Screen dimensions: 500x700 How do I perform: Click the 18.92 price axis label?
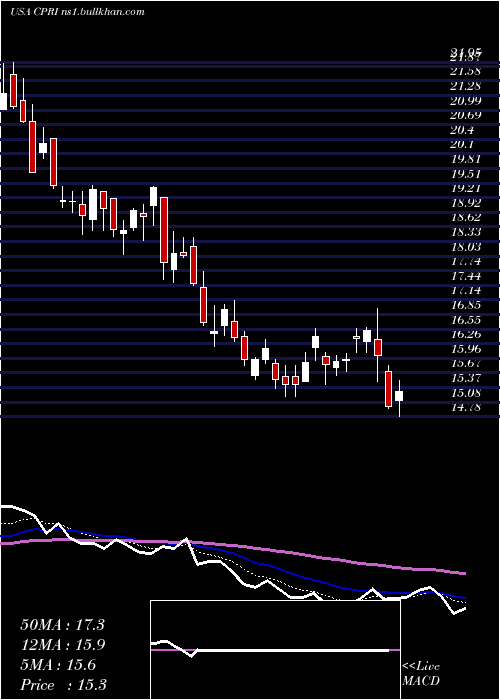[466, 203]
